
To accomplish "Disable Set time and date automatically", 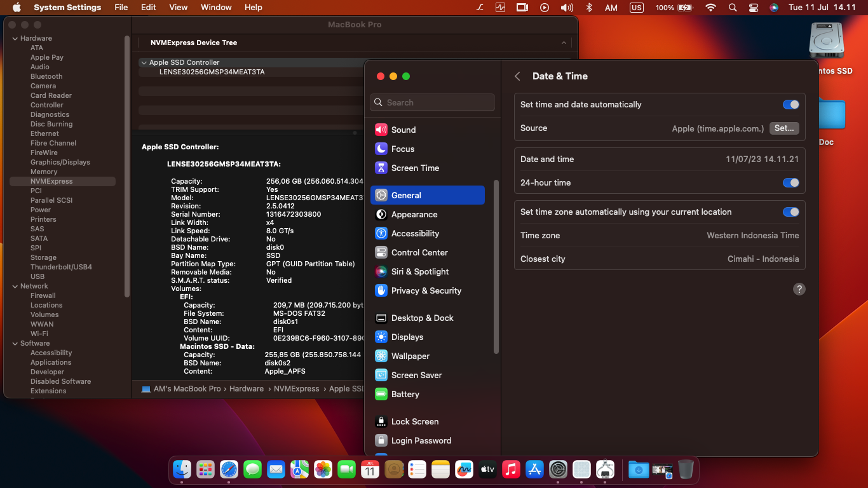I will 790,104.
